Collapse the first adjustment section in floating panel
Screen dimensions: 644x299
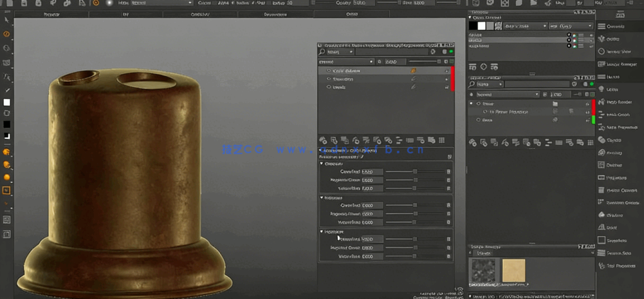pos(322,164)
